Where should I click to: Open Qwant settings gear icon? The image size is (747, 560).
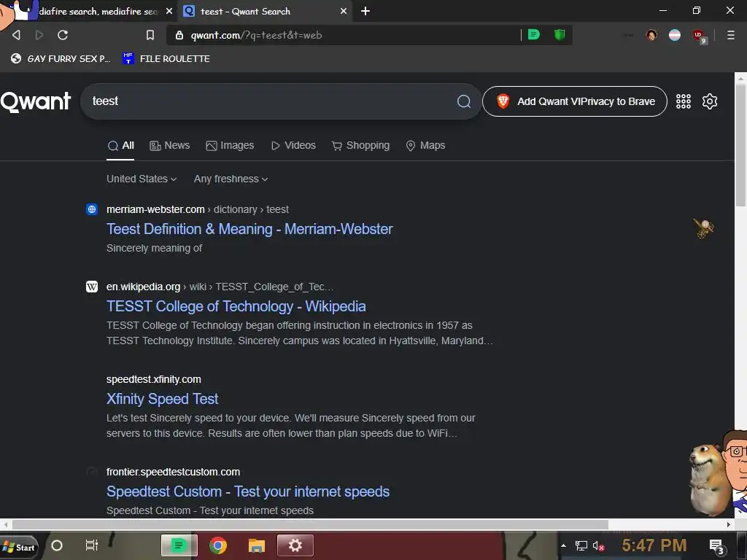(x=710, y=101)
